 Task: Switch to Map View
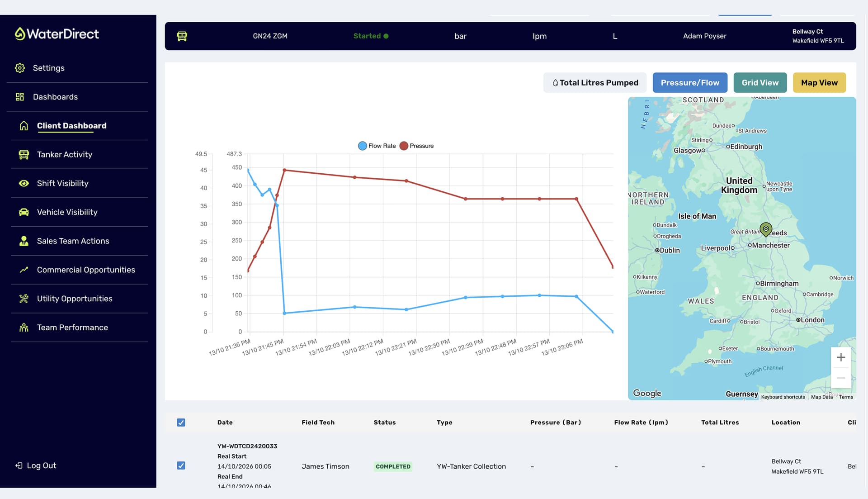point(819,83)
